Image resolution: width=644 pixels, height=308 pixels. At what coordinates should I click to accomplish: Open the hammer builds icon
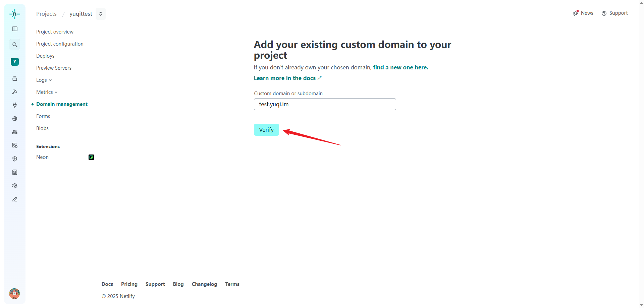tap(15, 92)
